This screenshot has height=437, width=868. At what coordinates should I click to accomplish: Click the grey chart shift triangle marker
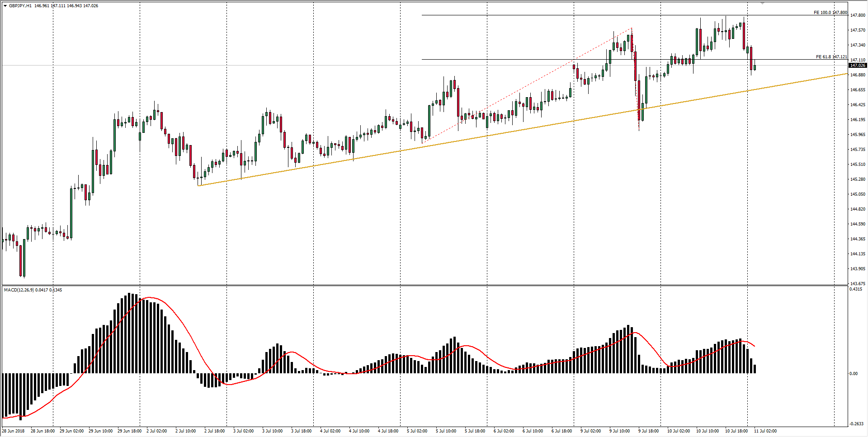coord(762,3)
